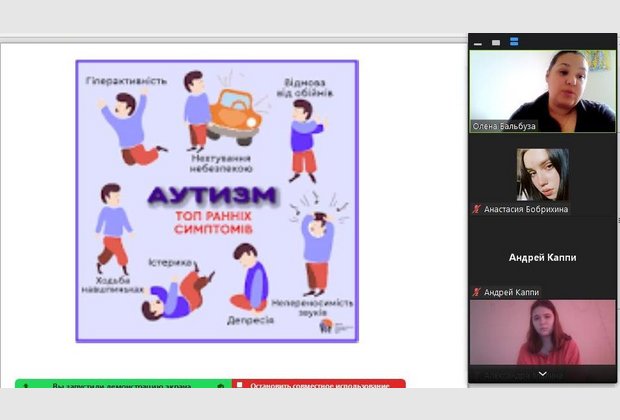This screenshot has width=620, height=420.
Task: Click the stop screen sharing red button
Action: tap(319, 384)
